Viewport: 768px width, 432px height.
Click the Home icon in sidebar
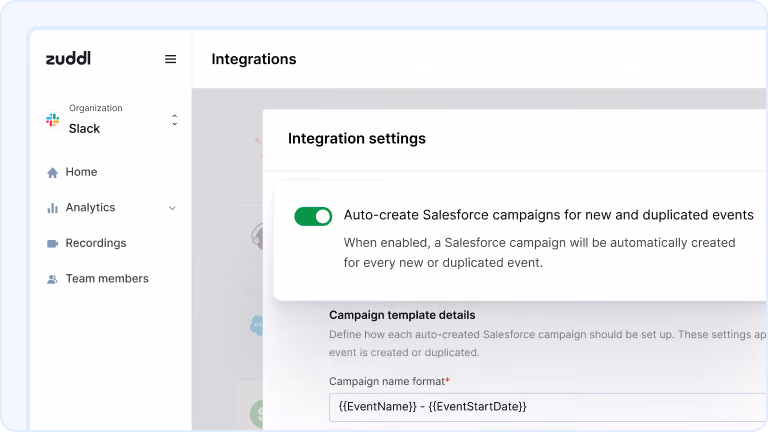(x=52, y=172)
